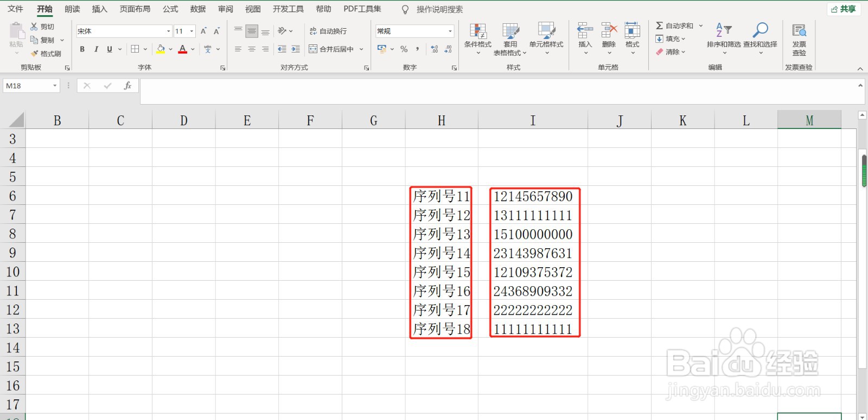Image resolution: width=868 pixels, height=420 pixels.
Task: Open the font name dropdown (宋体)
Action: pos(168,31)
